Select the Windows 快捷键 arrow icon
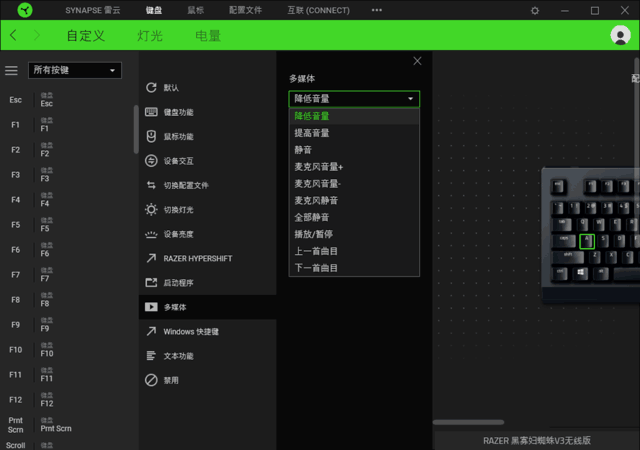Screen dimensions: 640x450 [151, 331]
